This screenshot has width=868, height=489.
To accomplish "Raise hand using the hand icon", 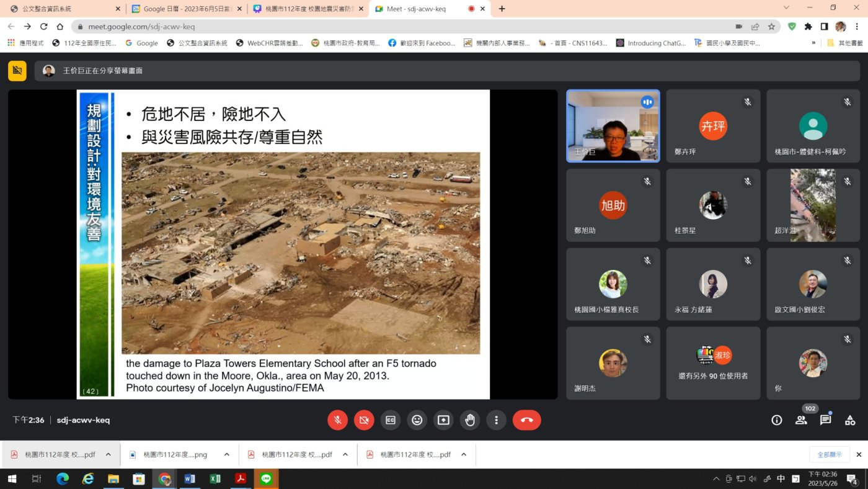I will point(470,420).
